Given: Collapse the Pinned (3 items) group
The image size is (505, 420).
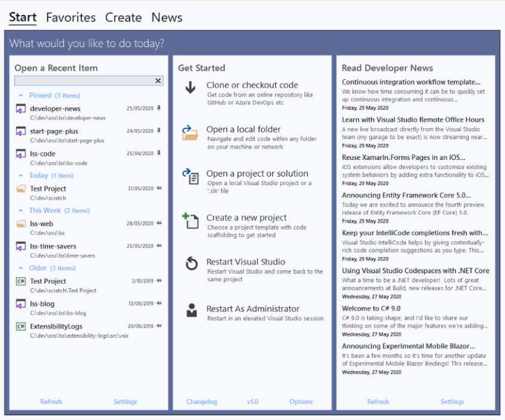Looking at the screenshot, I should tap(21, 95).
